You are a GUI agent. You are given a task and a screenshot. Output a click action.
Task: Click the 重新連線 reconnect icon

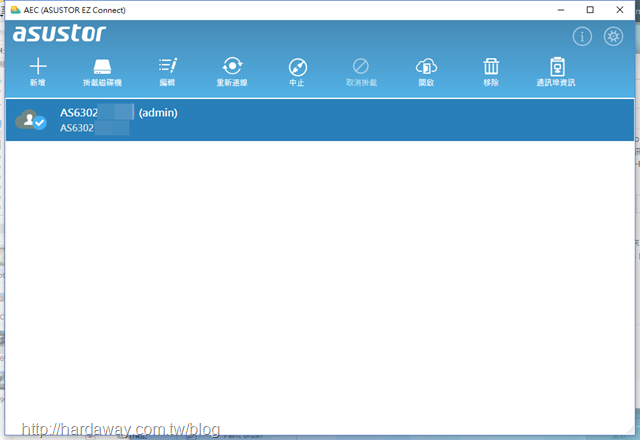tap(232, 66)
